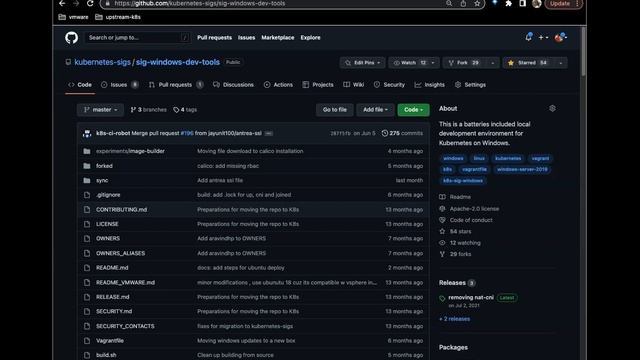640x360 pixels.
Task: Open the Starred lists dropdown arrow
Action: point(561,63)
